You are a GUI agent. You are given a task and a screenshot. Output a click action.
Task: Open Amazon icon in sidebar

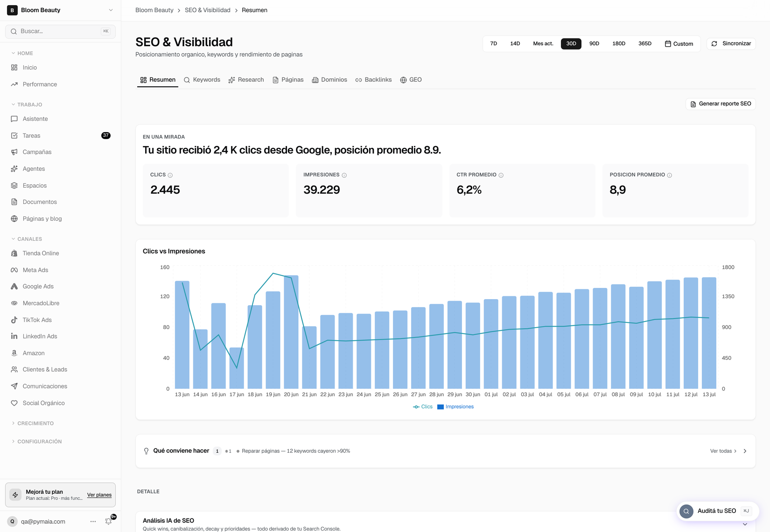point(14,353)
